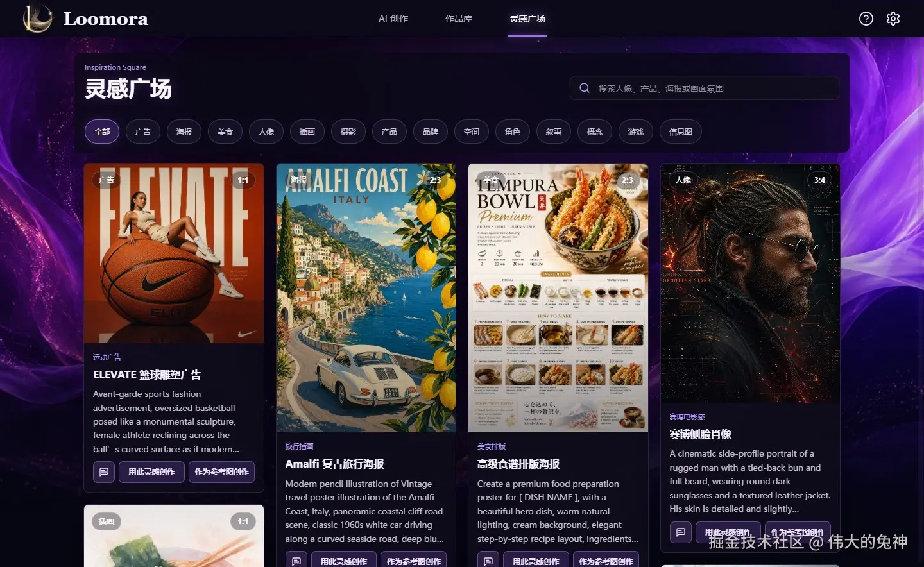The image size is (924, 567).
Task: Click the 灵感广场 page heading
Action: point(128,89)
